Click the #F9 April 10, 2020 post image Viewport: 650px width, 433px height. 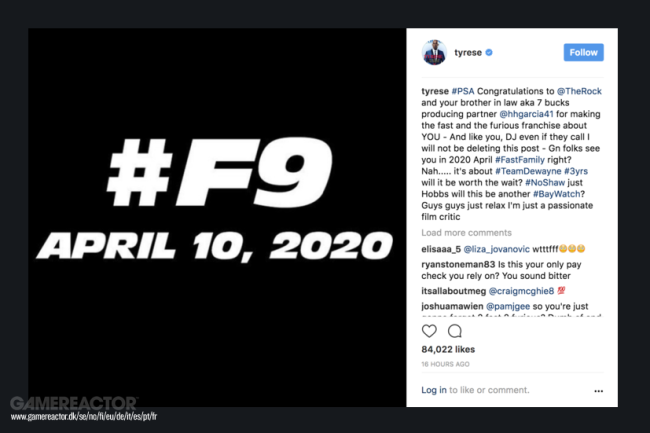pos(217,218)
